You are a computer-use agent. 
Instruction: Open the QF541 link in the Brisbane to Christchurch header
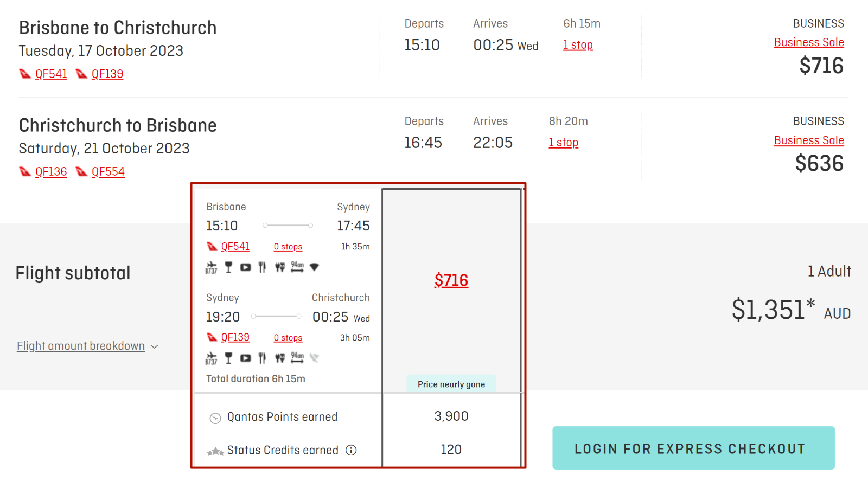click(51, 74)
